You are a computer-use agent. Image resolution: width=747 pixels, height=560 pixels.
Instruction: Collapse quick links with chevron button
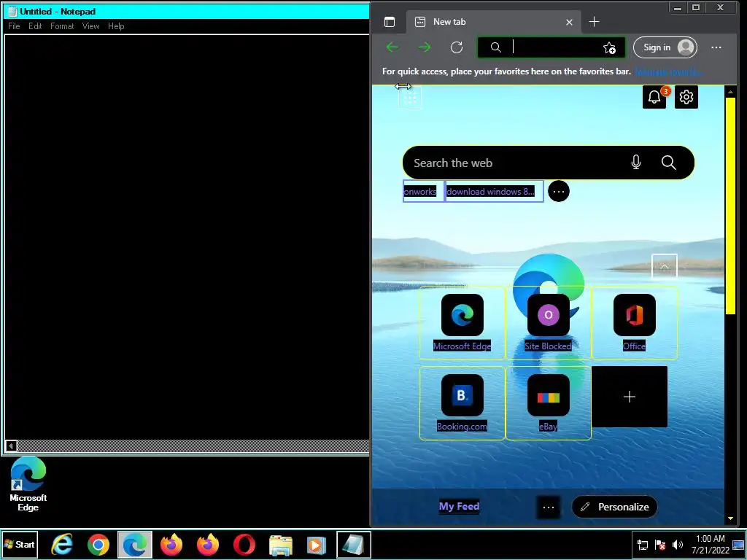(664, 267)
